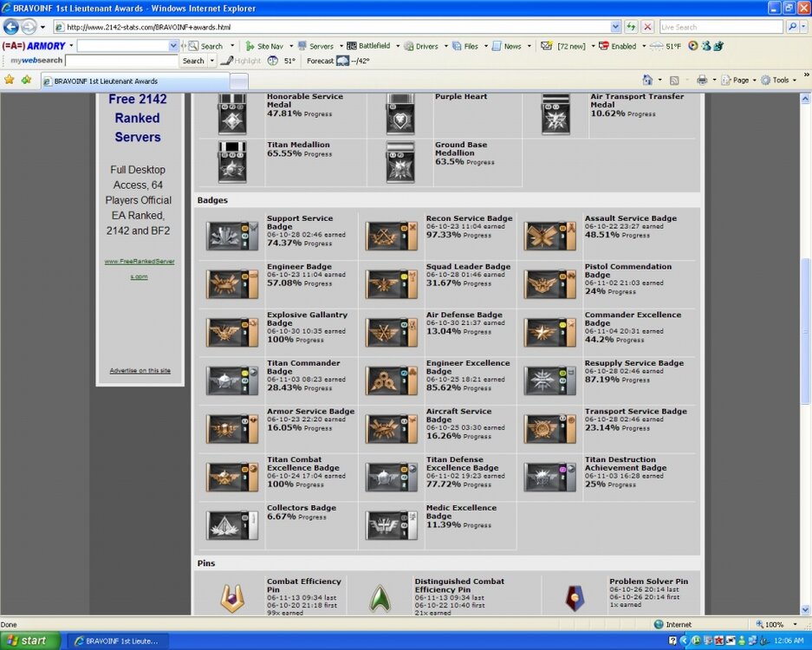The width and height of the screenshot is (812, 650).
Task: Click the Transport Service Badge image
Action: tap(550, 429)
